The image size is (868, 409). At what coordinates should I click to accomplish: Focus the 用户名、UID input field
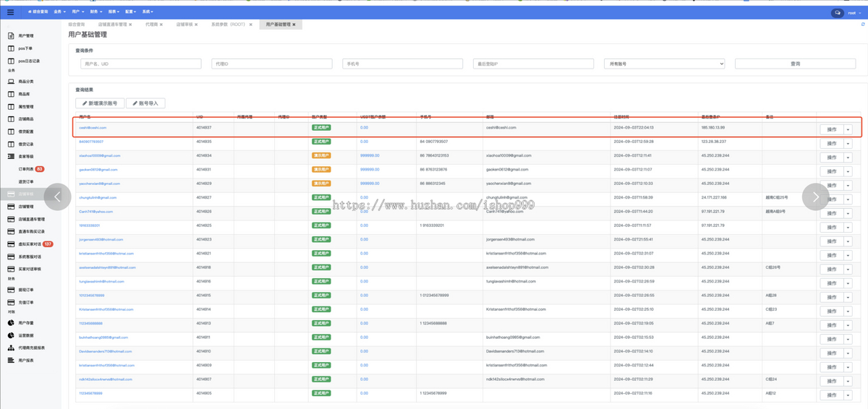pos(141,64)
